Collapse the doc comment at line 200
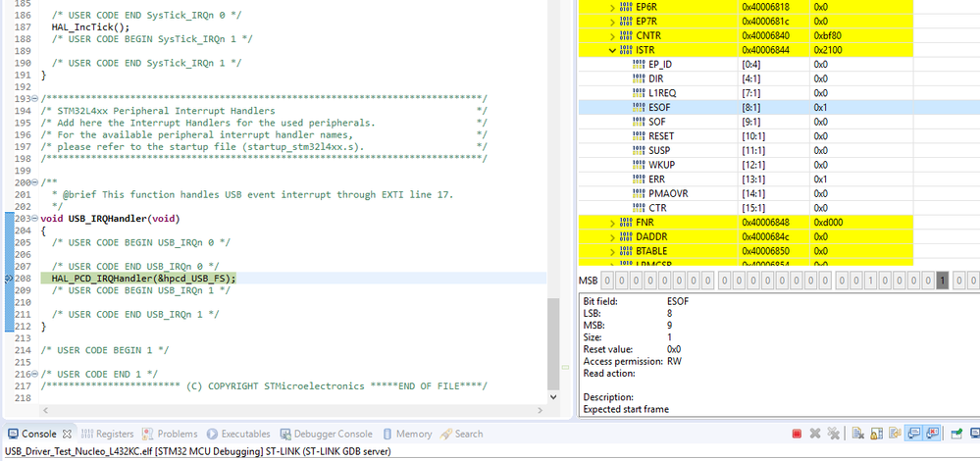Image resolution: width=980 pixels, height=461 pixels. (35, 183)
